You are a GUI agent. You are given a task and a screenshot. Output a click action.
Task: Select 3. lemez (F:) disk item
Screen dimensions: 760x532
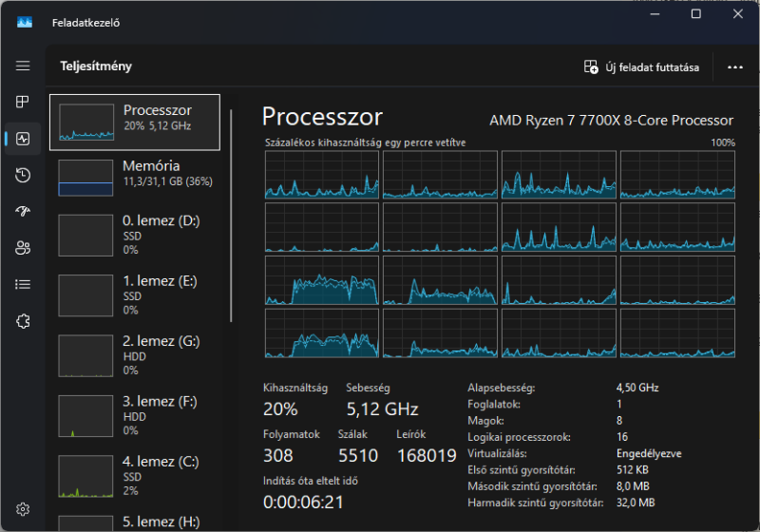(135, 416)
